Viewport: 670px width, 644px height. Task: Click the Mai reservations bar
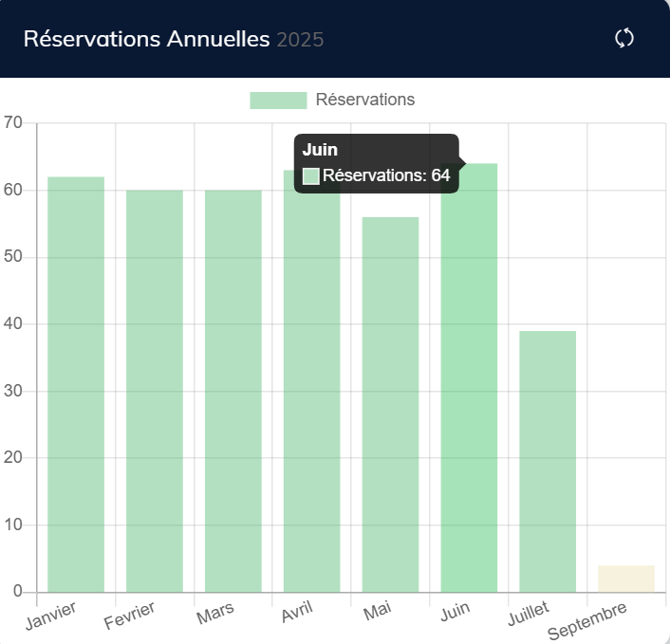pyautogui.click(x=390, y=404)
